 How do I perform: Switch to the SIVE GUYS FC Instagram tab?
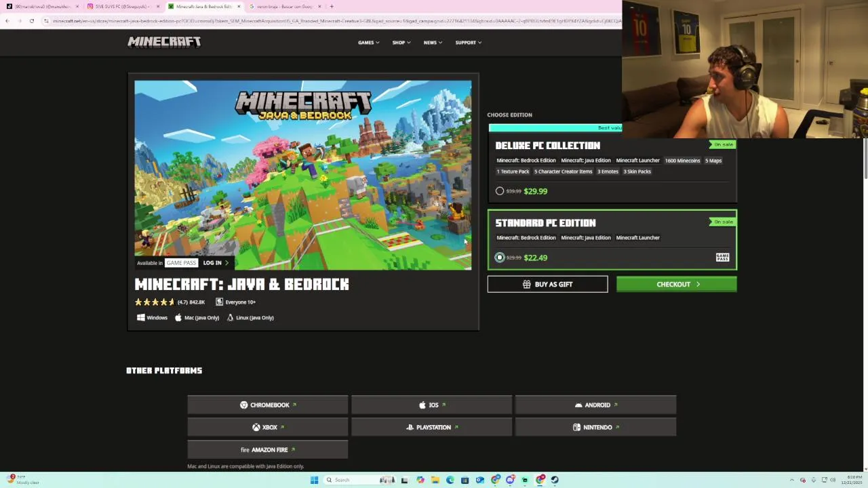(x=122, y=7)
